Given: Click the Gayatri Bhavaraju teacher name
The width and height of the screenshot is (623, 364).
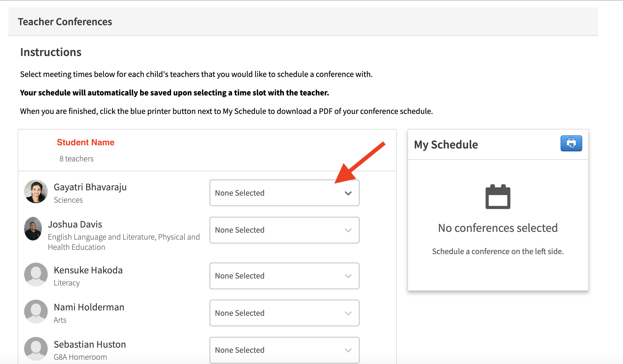Looking at the screenshot, I should tap(90, 187).
